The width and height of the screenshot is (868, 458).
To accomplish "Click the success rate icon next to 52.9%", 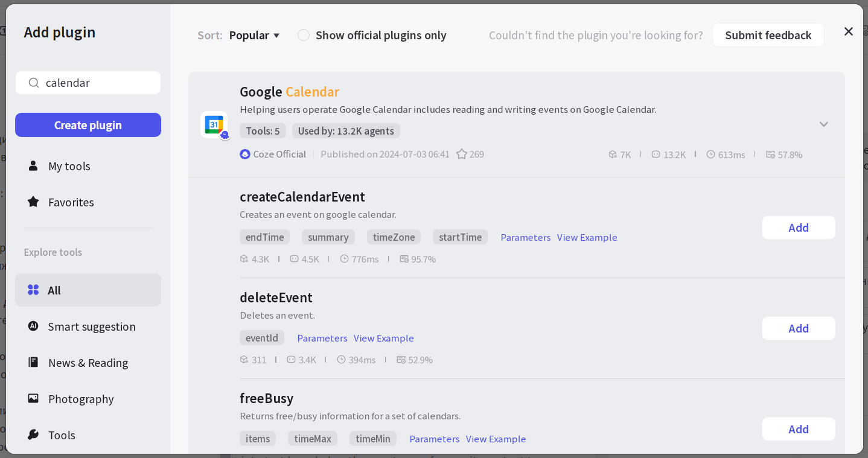I will [x=401, y=360].
